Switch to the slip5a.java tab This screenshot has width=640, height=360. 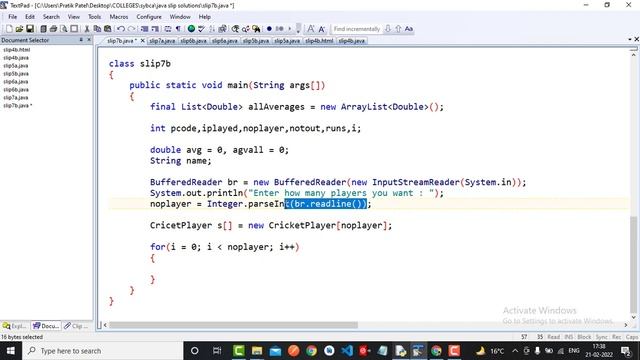pos(287,41)
